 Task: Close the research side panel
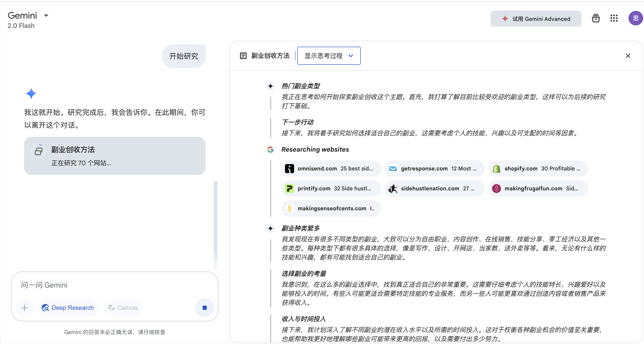(628, 56)
